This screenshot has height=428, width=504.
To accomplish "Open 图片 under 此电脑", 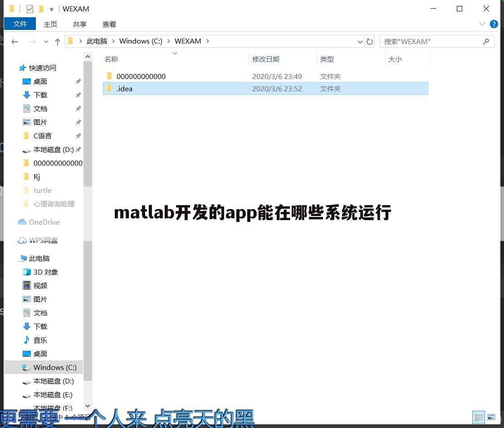I will tap(40, 300).
